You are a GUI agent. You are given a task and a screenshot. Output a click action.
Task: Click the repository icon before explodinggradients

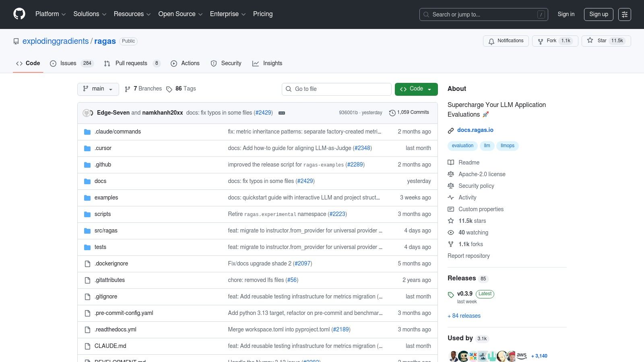(16, 41)
